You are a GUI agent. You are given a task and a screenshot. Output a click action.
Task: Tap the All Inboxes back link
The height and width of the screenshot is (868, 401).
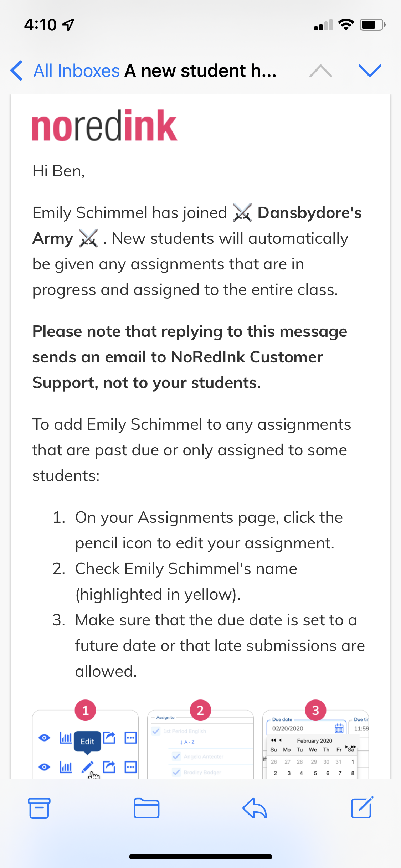click(x=76, y=71)
